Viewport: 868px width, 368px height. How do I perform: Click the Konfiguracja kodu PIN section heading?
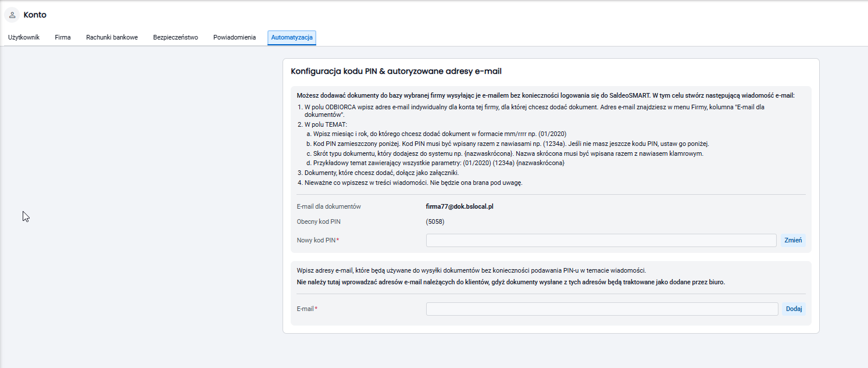[x=396, y=72]
